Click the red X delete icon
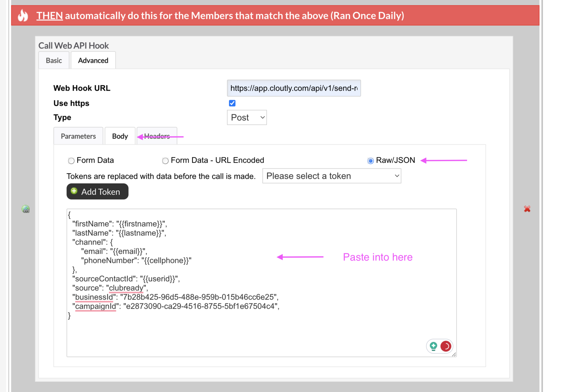 coord(527,209)
